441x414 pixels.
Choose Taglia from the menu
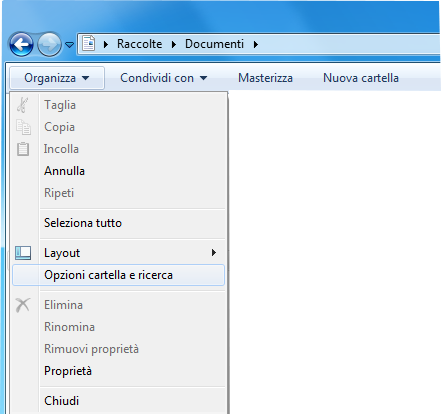(x=118, y=105)
